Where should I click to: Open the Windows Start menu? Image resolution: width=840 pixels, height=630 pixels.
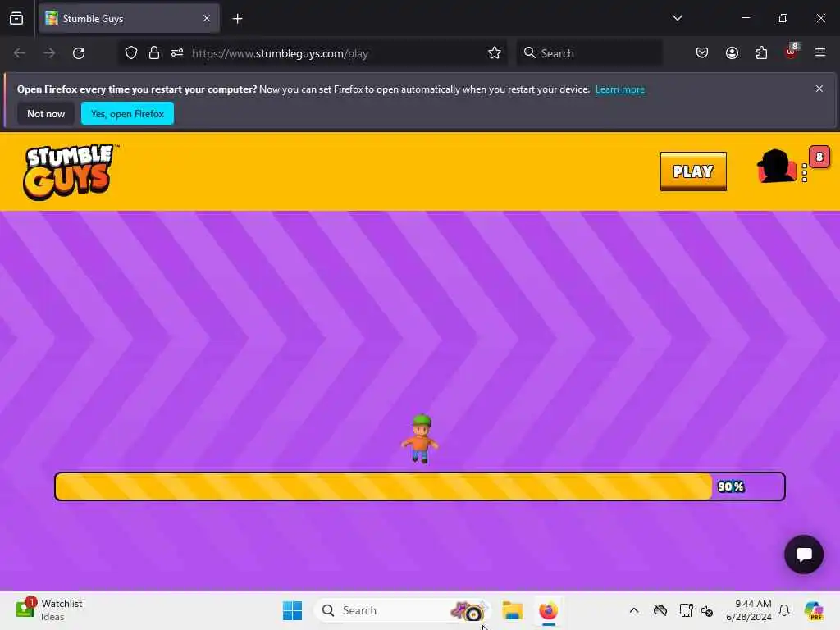click(x=293, y=610)
